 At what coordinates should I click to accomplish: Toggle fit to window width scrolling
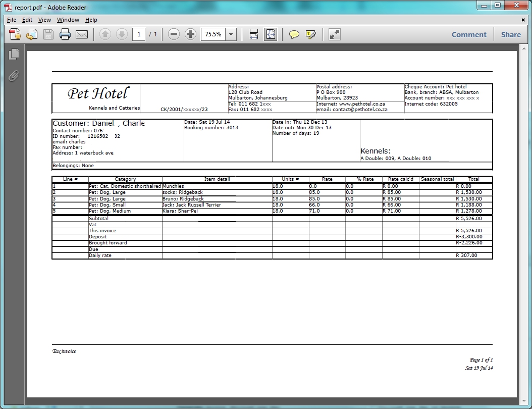[253, 34]
